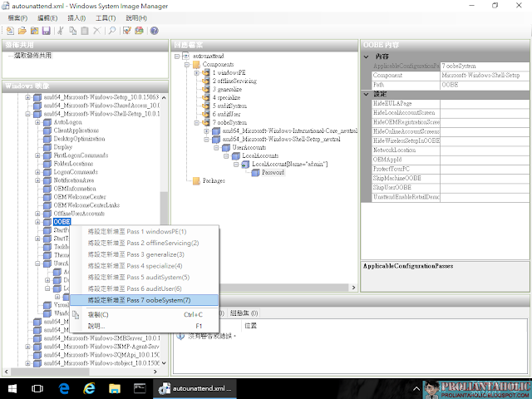Click the autounattend root file icon

click(186, 56)
